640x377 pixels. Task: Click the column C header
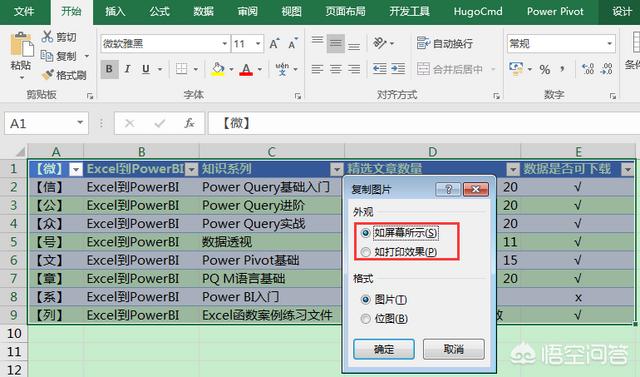[271, 152]
